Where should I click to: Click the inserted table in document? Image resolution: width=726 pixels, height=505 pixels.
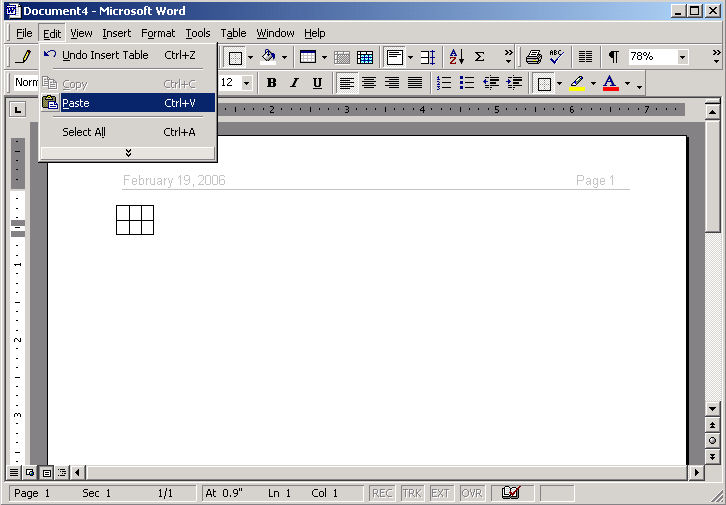click(x=135, y=220)
